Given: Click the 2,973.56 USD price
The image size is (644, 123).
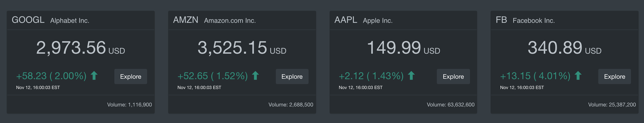Looking at the screenshot, I should click(x=80, y=48).
